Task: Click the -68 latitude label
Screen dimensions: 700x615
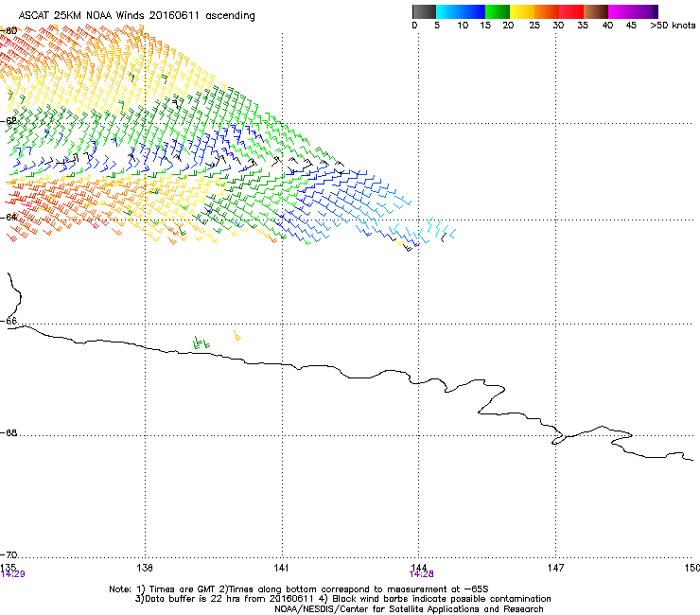Action: [x=9, y=433]
